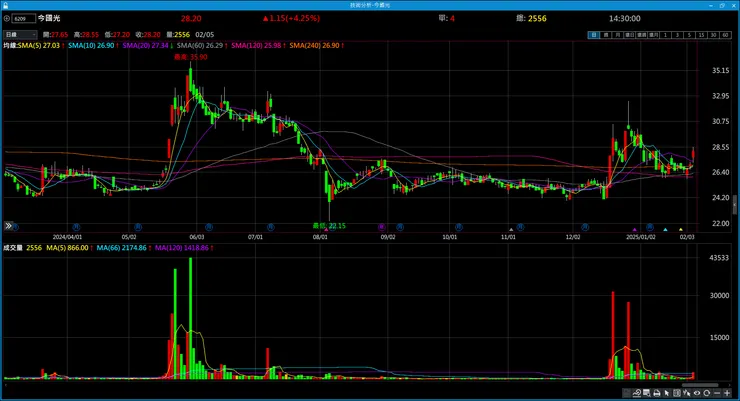Click the scrollbar left arrow at bottom-left

pos(5,385)
